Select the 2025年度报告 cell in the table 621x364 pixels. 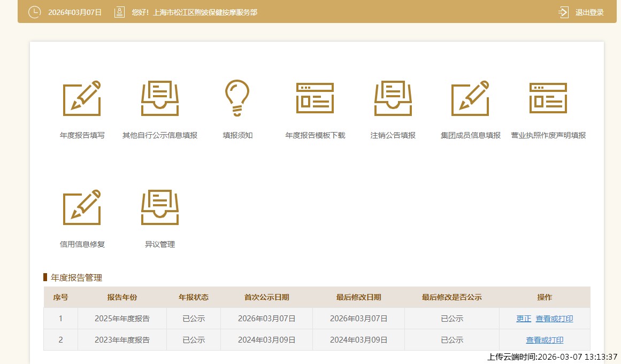pyautogui.click(x=122, y=319)
